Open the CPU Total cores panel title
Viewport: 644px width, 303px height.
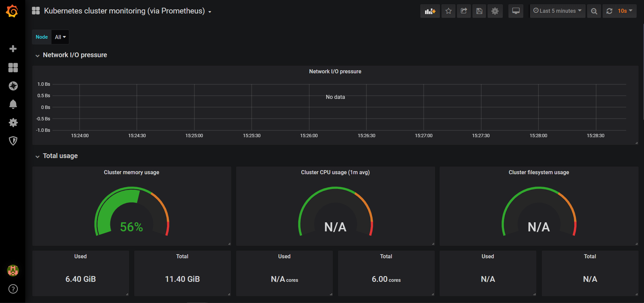[386, 256]
